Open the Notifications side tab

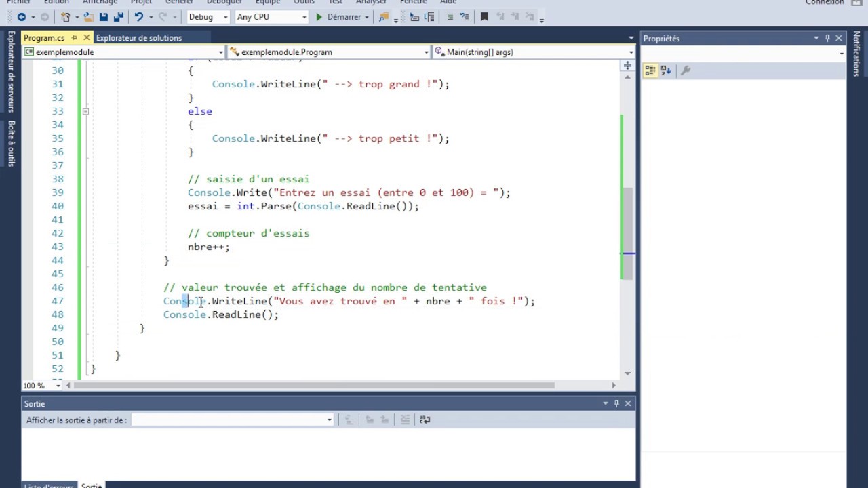(856, 54)
